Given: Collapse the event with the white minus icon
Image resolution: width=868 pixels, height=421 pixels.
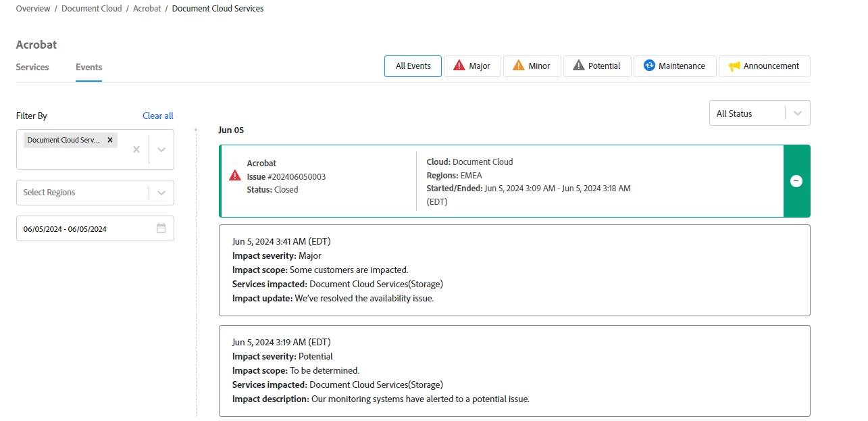Looking at the screenshot, I should (796, 181).
